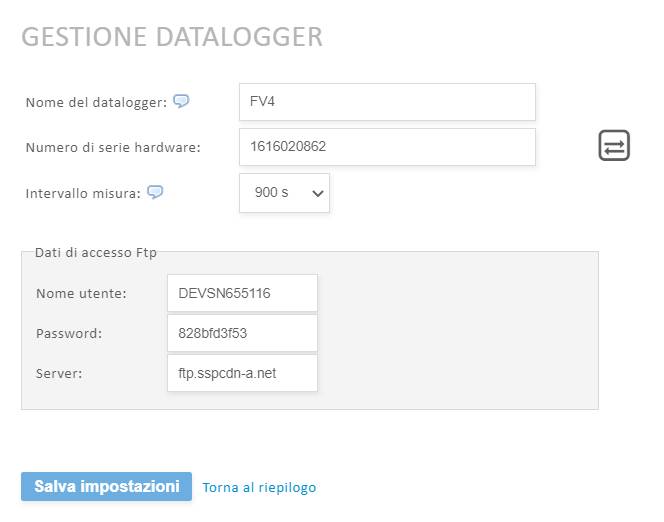Click the Intervallo misura label text

point(83,193)
